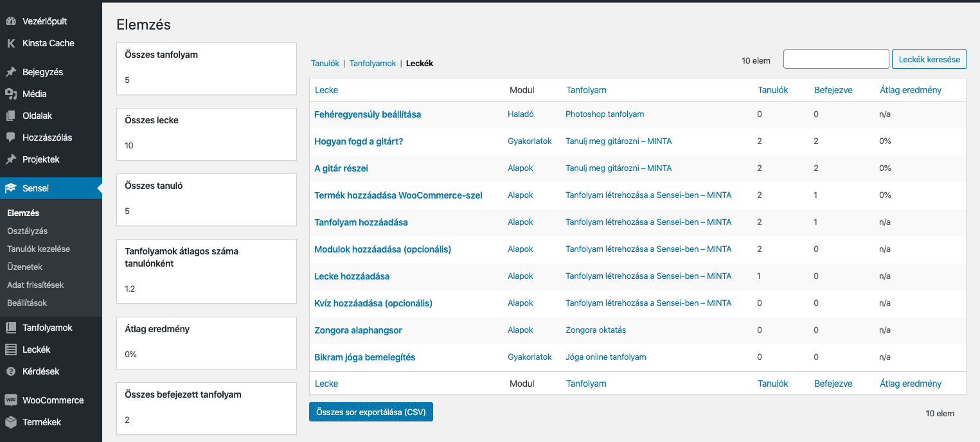
Task: Click Összes sor exportálása (CSV) button
Action: click(371, 412)
